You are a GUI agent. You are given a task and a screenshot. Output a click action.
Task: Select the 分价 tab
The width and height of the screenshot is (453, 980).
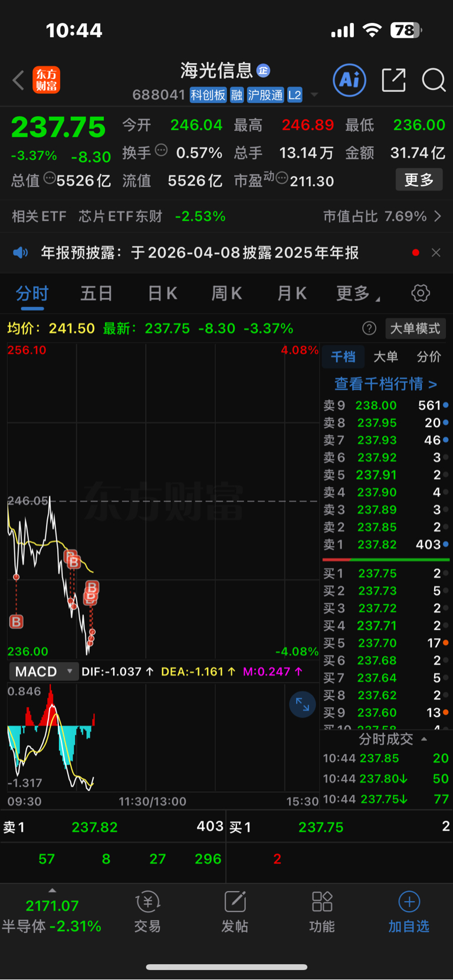point(429,357)
